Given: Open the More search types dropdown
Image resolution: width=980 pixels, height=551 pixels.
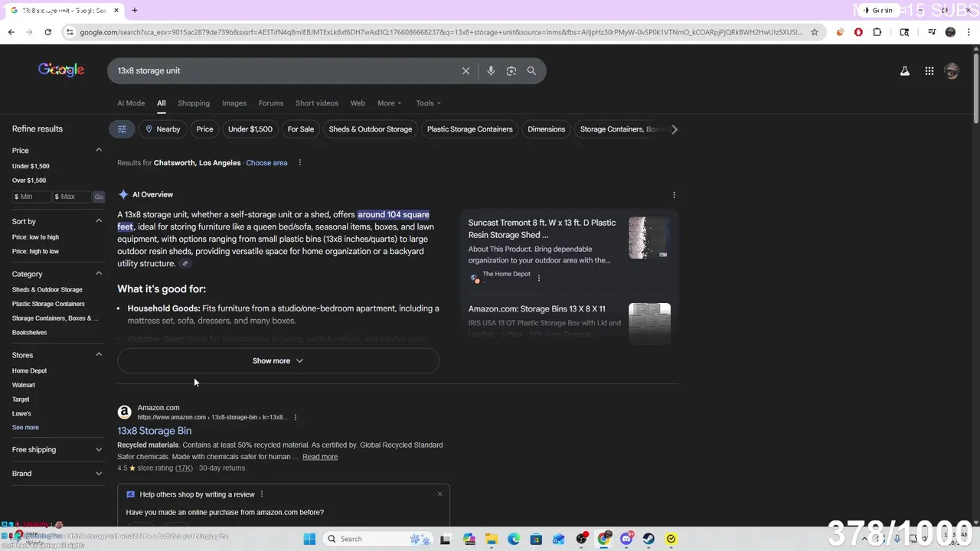Looking at the screenshot, I should [389, 103].
